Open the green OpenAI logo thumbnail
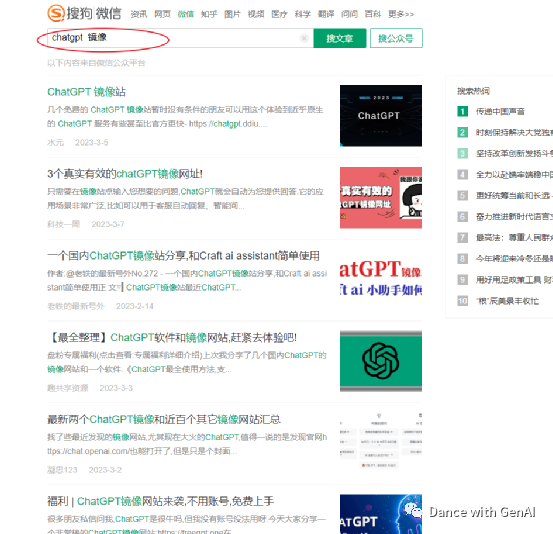The image size is (553, 534). (x=381, y=361)
